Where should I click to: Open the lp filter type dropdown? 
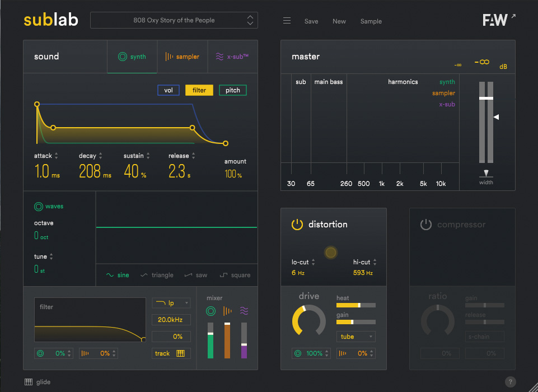pyautogui.click(x=171, y=303)
